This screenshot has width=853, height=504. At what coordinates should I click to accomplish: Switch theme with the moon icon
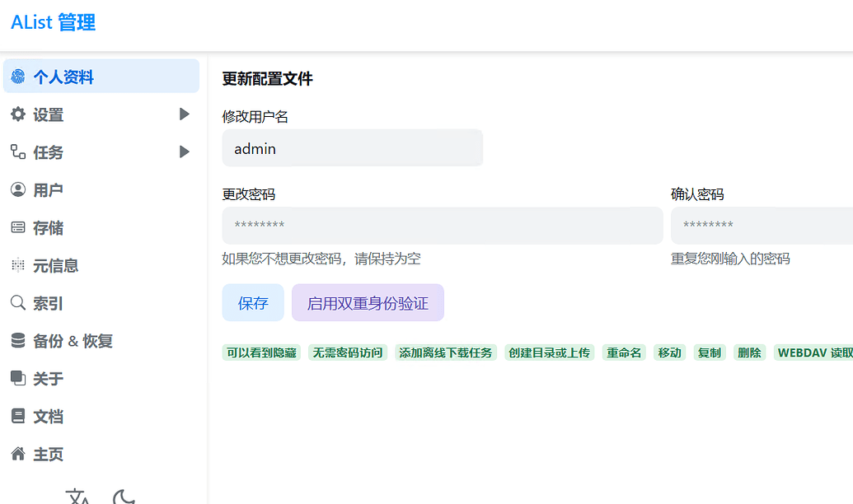(124, 497)
